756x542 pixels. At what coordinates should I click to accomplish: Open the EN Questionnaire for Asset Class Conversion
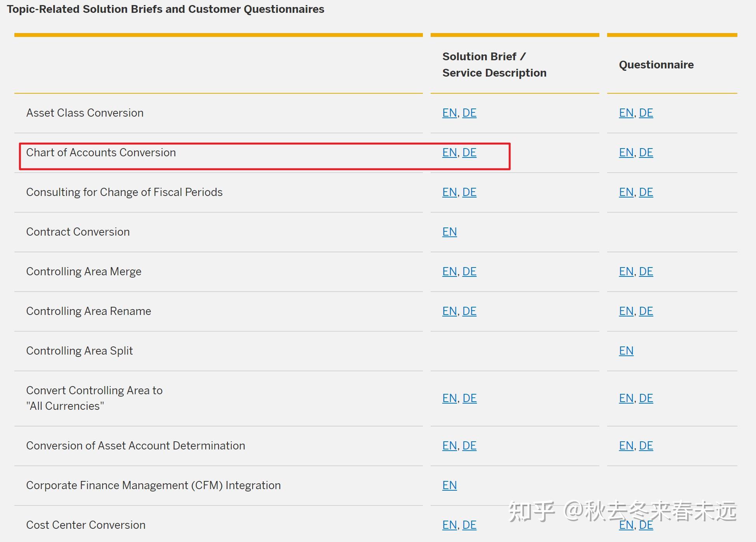point(626,113)
